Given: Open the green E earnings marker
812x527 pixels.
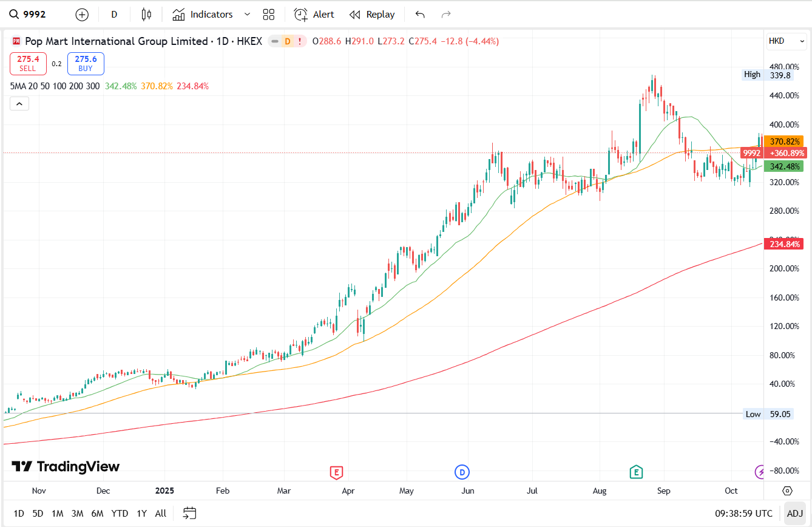Looking at the screenshot, I should coord(636,472).
